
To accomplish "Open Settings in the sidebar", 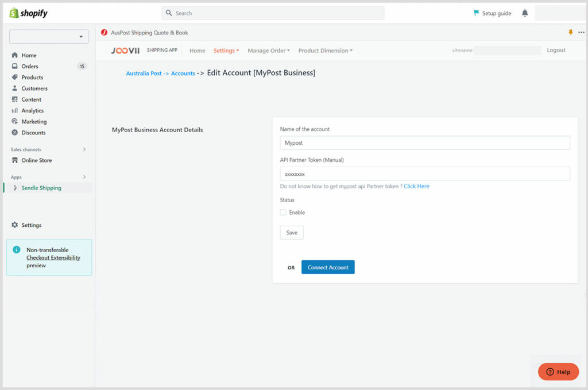I will [32, 225].
